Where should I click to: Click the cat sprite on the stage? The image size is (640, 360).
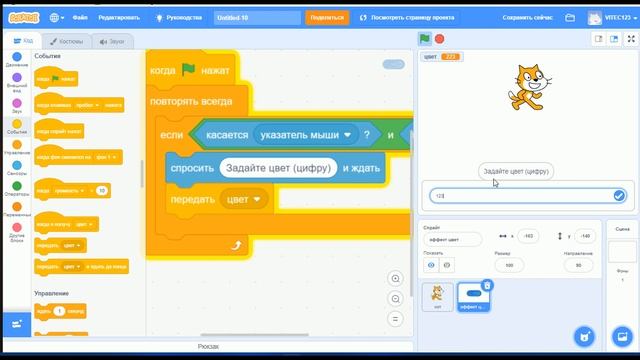pyautogui.click(x=530, y=87)
